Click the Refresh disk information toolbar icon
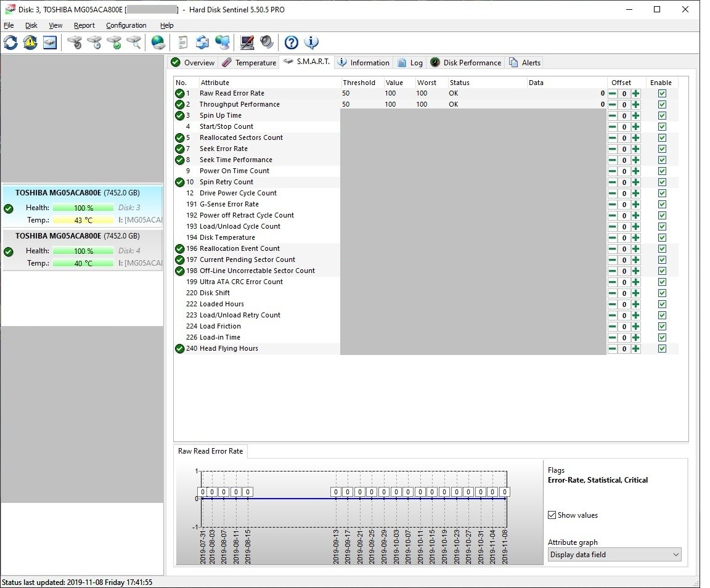Image resolution: width=710 pixels, height=588 pixels. pyautogui.click(x=10, y=43)
